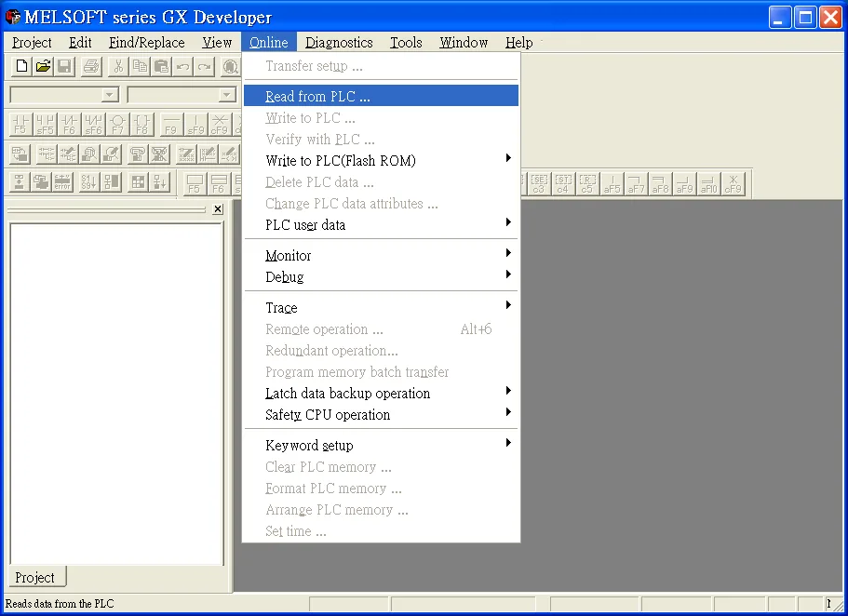
Task: Click the error check toolbar icon
Action: click(62, 181)
